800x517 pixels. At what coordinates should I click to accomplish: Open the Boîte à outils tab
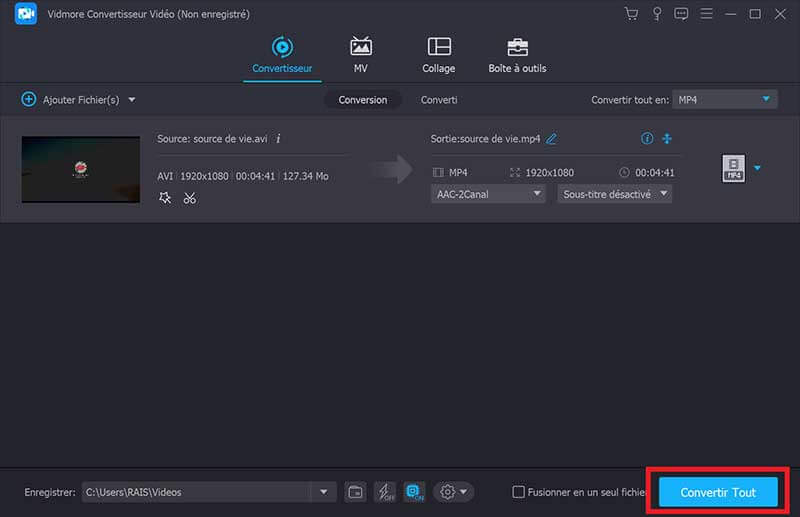(x=517, y=56)
